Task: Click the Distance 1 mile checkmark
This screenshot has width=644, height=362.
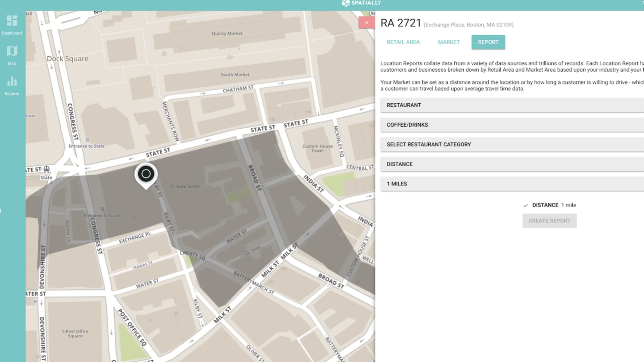Action: [x=526, y=205]
